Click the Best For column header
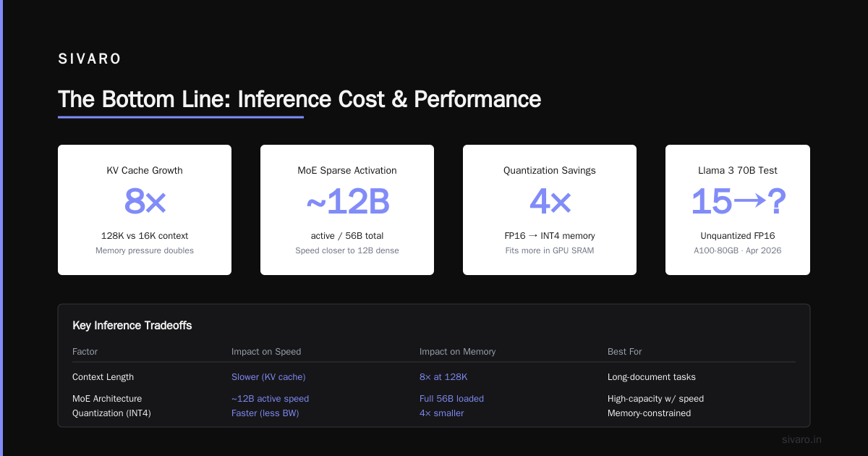Screen dimensions: 868x456 point(625,352)
